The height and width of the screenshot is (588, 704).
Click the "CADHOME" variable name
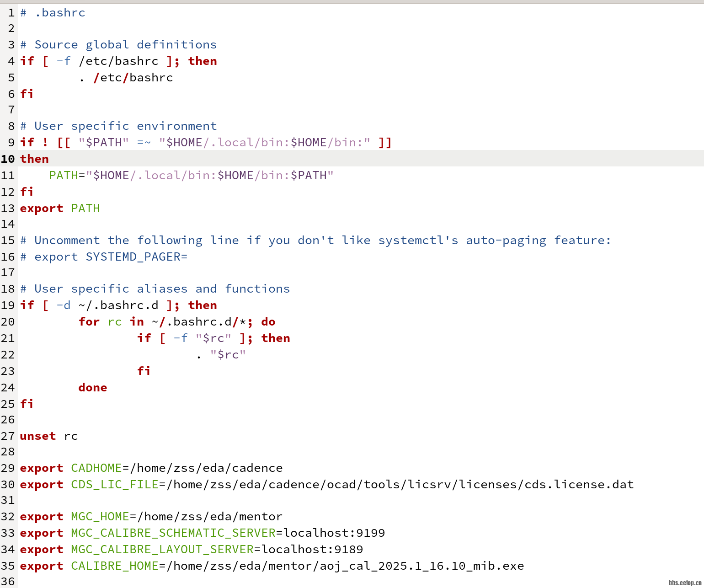[96, 468]
